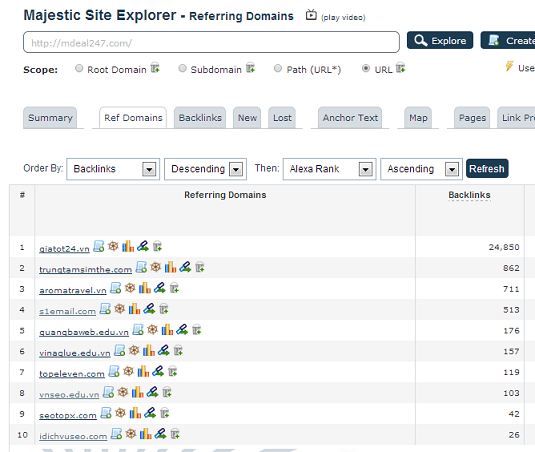The width and height of the screenshot is (535, 452).
Task: Click bar chart icon for trungtamsimthe.com
Action: point(170,267)
